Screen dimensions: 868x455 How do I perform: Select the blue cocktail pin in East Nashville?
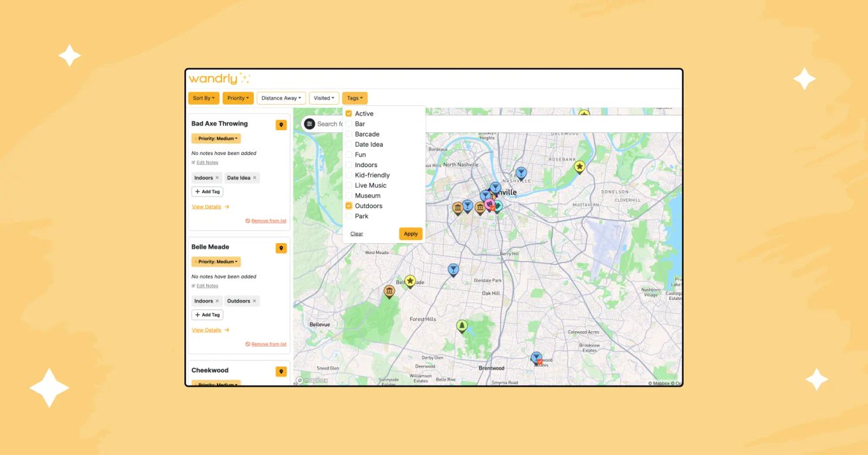521,172
